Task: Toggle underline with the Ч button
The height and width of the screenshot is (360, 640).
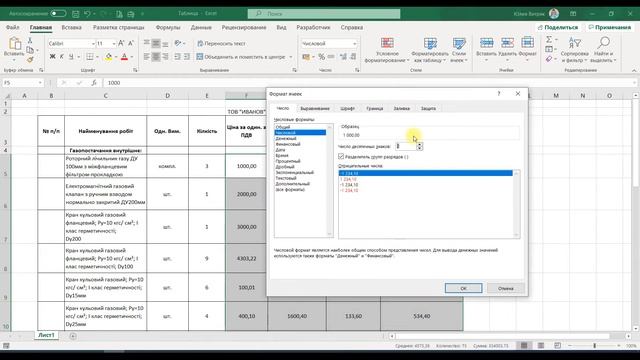Action: [71, 57]
